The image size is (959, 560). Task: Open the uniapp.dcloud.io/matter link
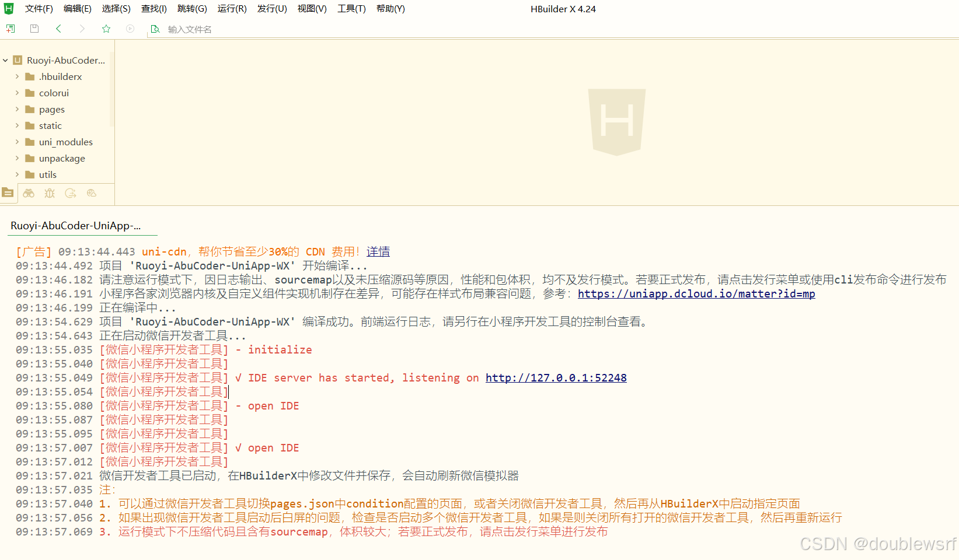pos(696,293)
